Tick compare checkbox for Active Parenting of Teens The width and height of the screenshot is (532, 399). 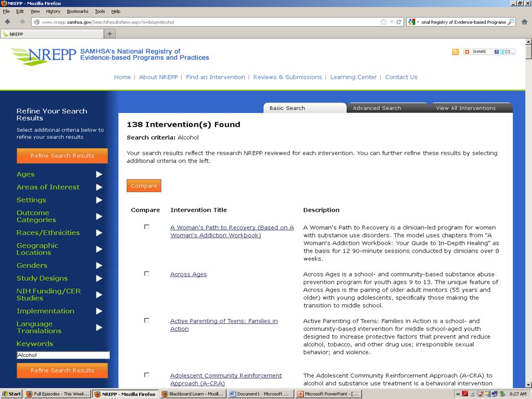tap(146, 320)
